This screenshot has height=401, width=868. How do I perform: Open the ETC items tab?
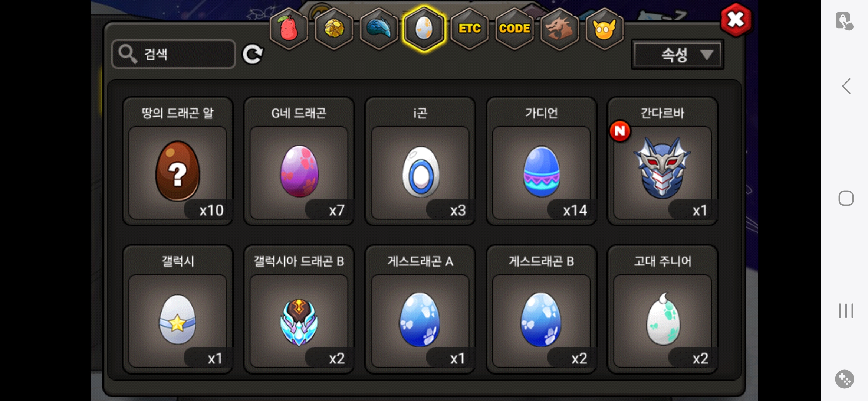(469, 29)
